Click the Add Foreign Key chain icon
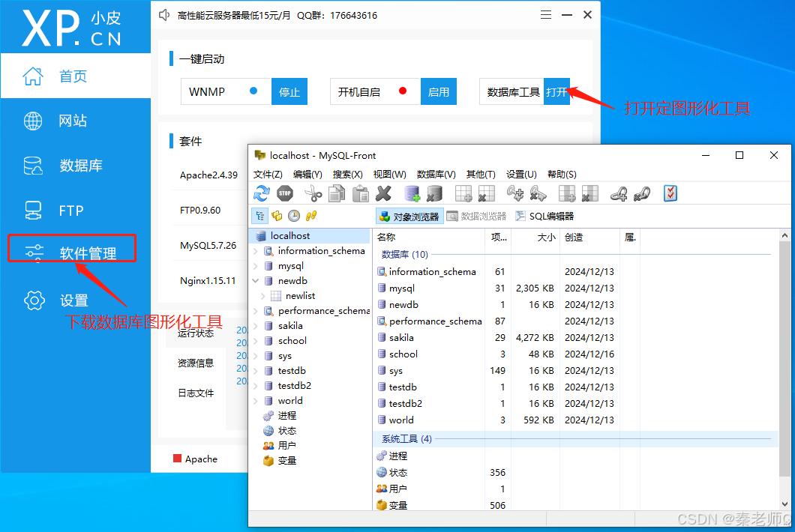The height and width of the screenshot is (532, 795). point(619,193)
